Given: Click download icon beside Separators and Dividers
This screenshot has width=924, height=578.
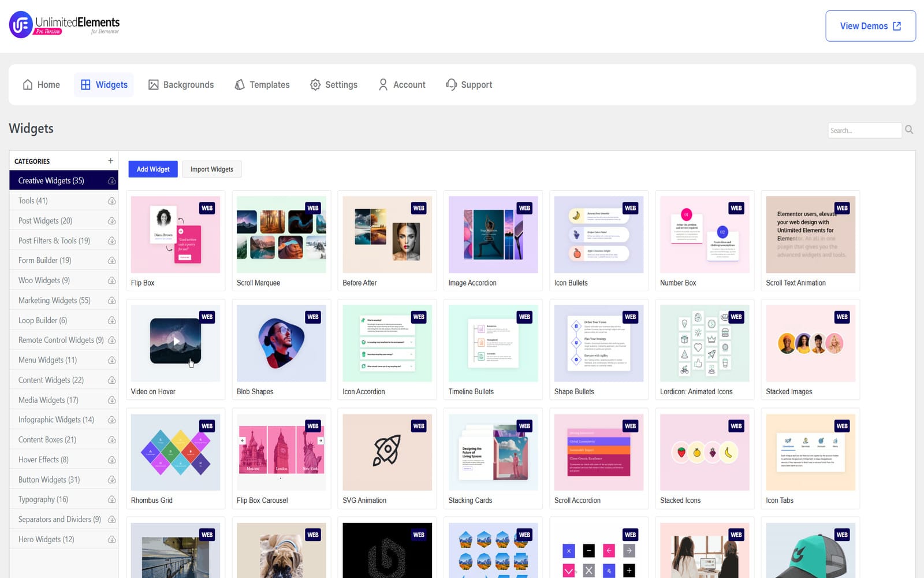Looking at the screenshot, I should pyautogui.click(x=111, y=520).
